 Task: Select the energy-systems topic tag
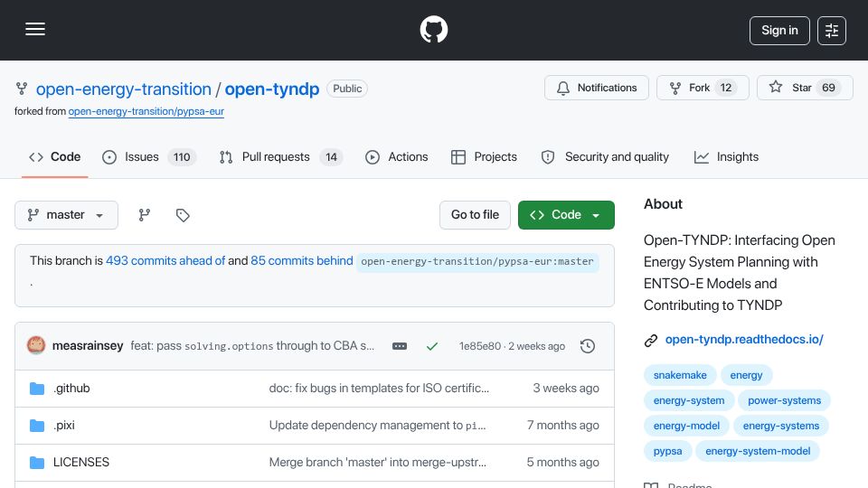click(781, 426)
